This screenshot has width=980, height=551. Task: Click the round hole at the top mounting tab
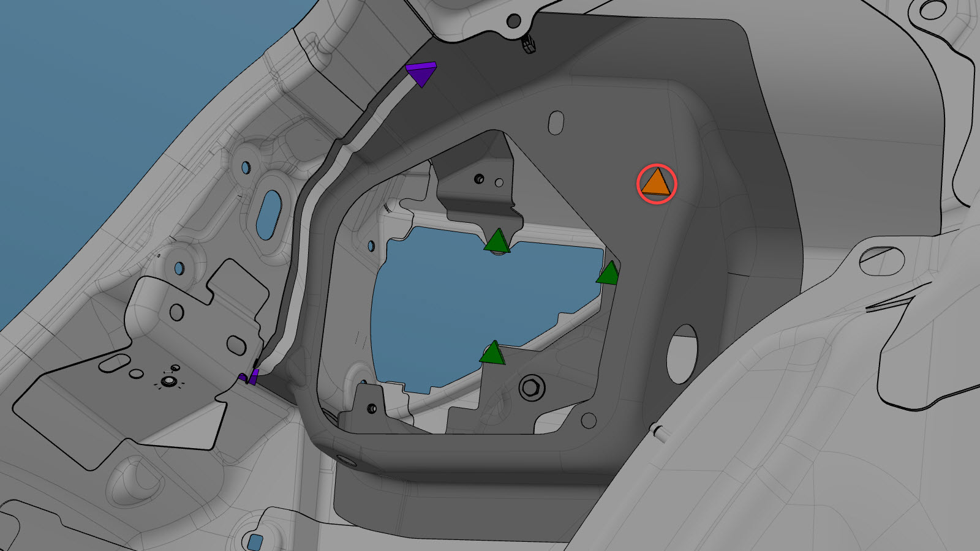pos(513,21)
